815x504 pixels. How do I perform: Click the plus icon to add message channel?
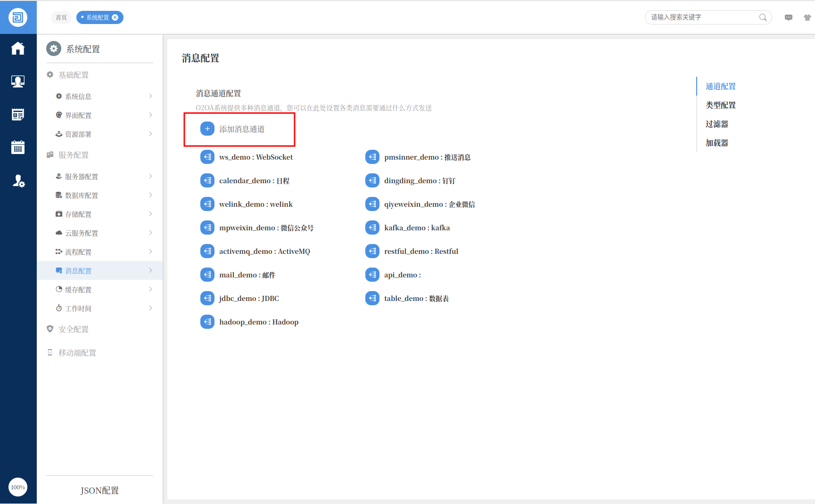click(207, 129)
